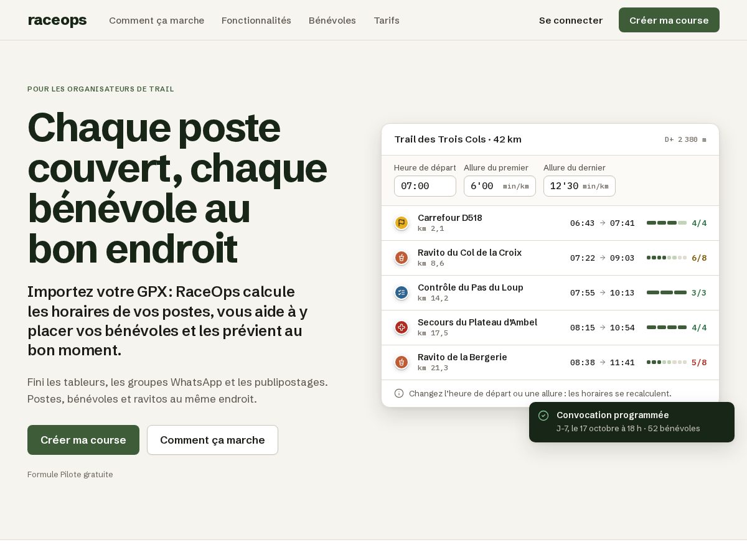Click the 3/3 staffing count
Viewport: 747px width, 560px height.
tap(699, 292)
